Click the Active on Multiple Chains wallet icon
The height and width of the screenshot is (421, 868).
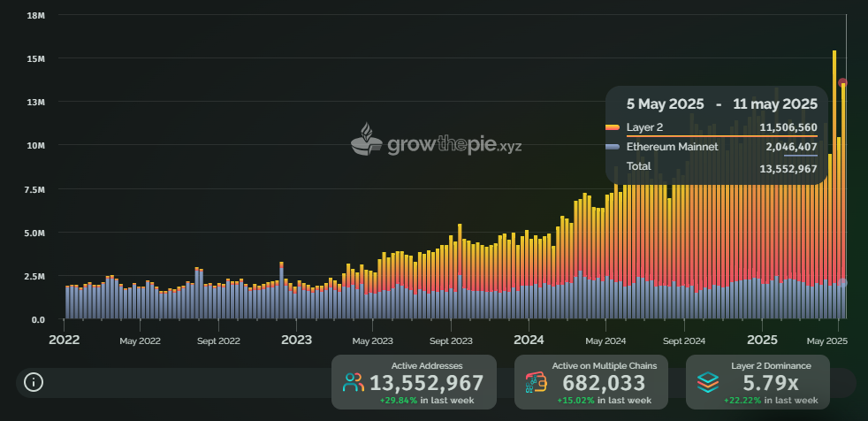tap(536, 383)
